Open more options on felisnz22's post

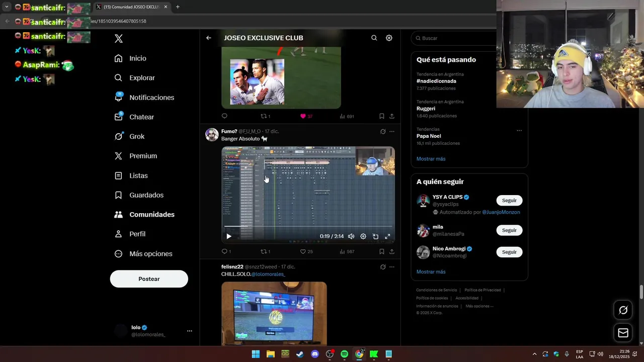coord(392,267)
